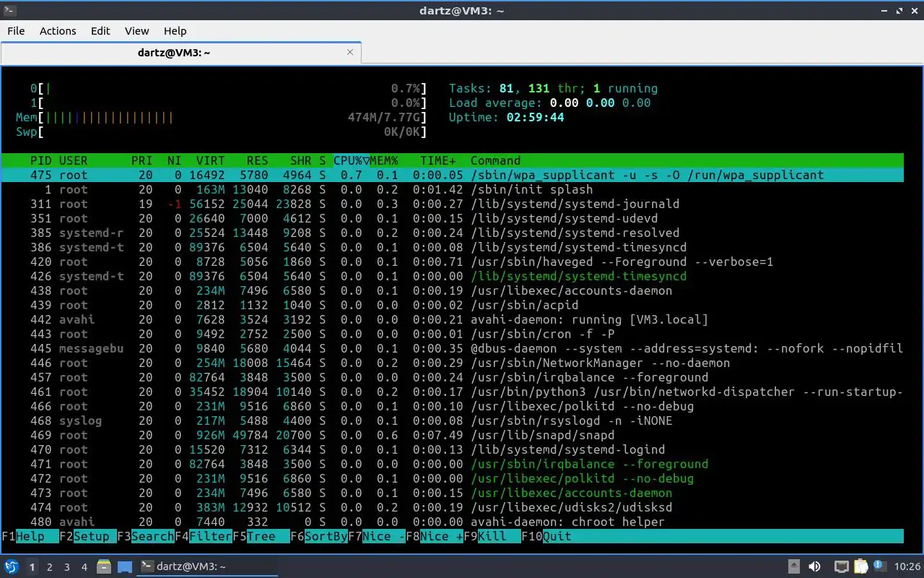
Task: Click F6 SortBy in htop footer
Action: pos(318,536)
